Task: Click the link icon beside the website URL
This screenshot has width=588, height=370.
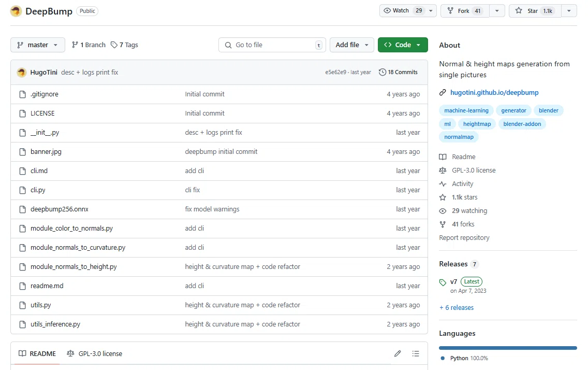Action: [443, 92]
